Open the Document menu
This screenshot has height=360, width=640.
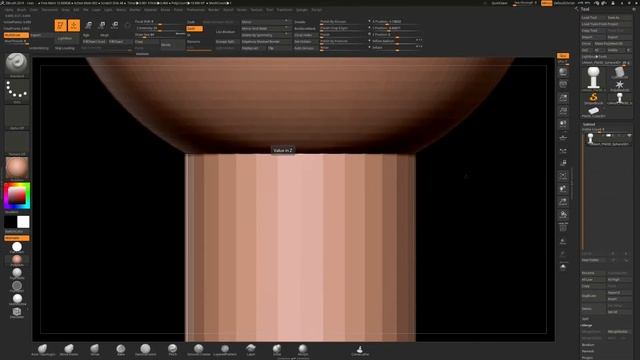point(50,10)
